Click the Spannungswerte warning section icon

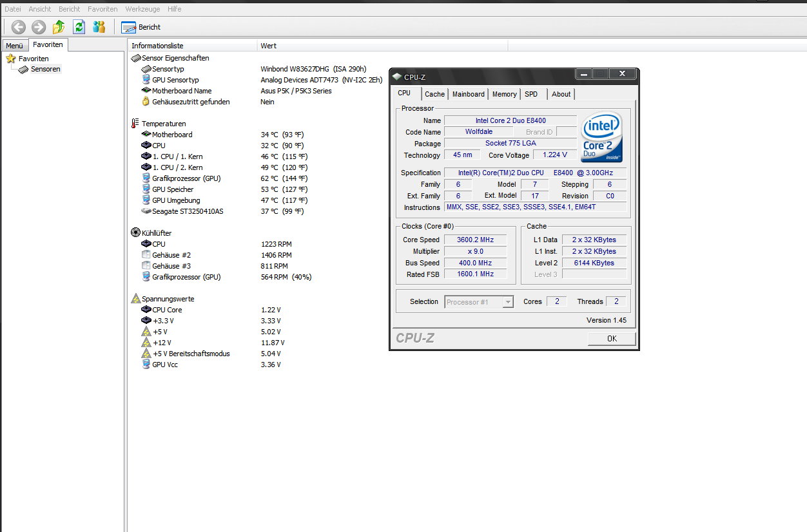(x=135, y=299)
